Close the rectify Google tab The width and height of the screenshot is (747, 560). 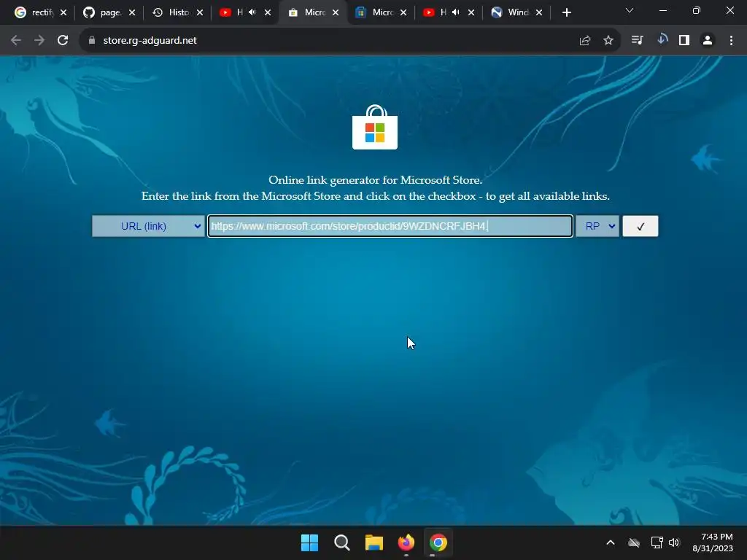click(63, 12)
